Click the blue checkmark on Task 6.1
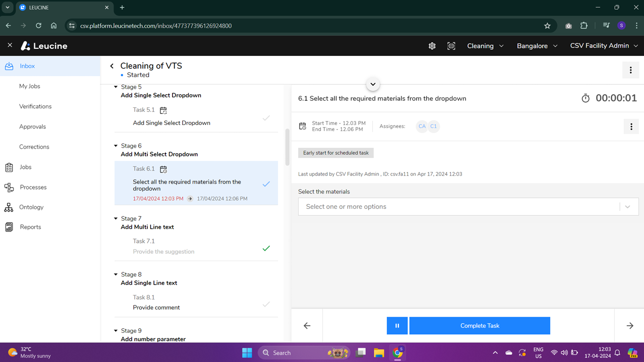 coord(266,184)
